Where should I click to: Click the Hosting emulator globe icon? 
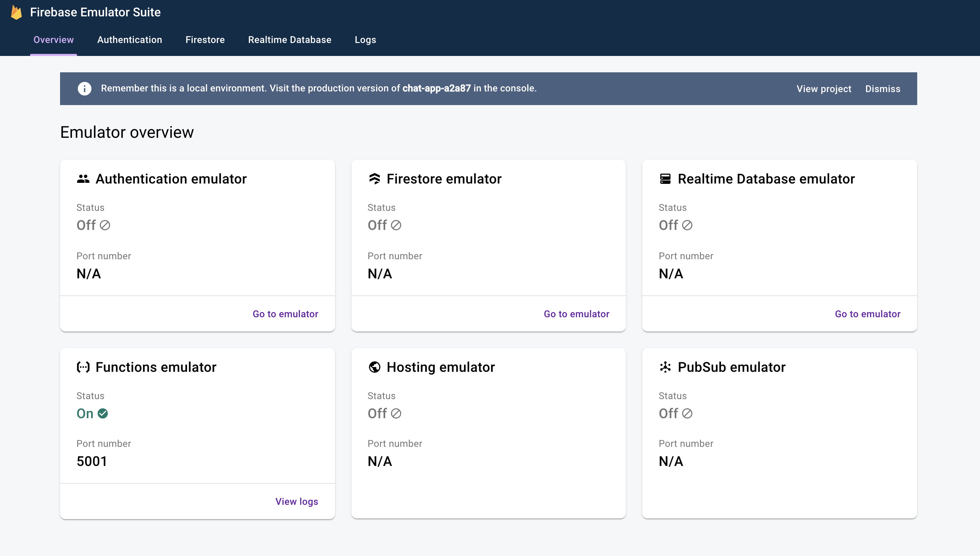[x=374, y=367]
